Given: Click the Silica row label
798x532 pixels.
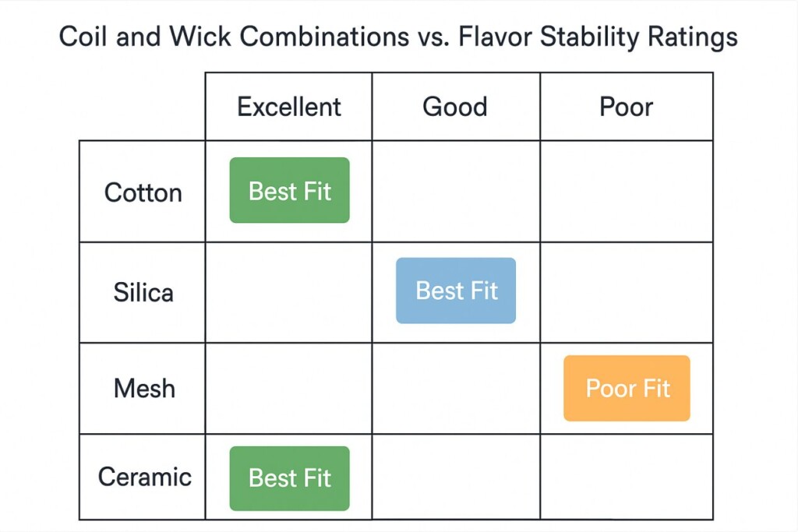Looking at the screenshot, I should pos(143,292).
